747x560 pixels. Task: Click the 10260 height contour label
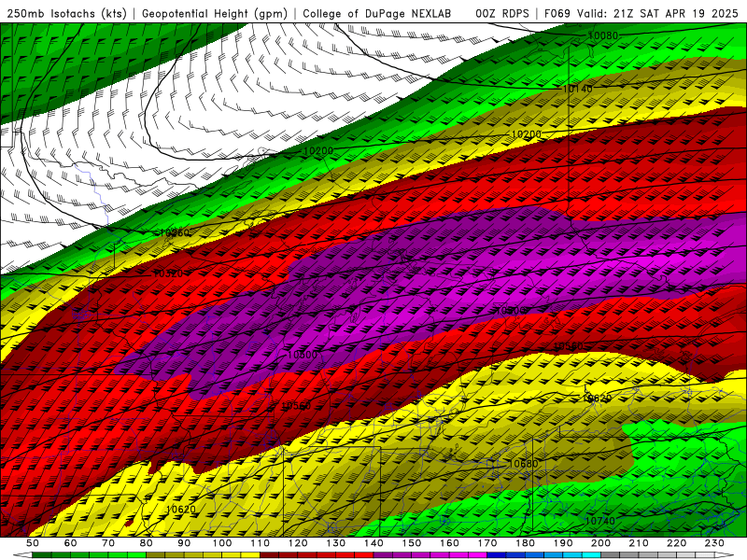tap(175, 232)
